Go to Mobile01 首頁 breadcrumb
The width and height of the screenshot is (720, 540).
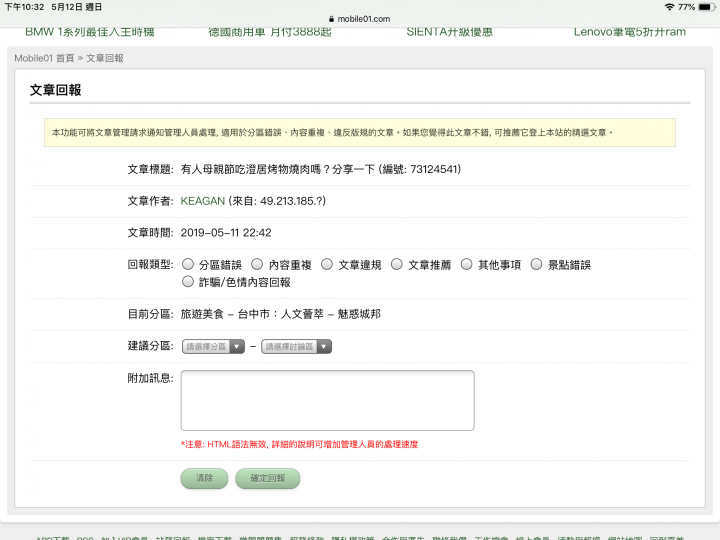44,58
